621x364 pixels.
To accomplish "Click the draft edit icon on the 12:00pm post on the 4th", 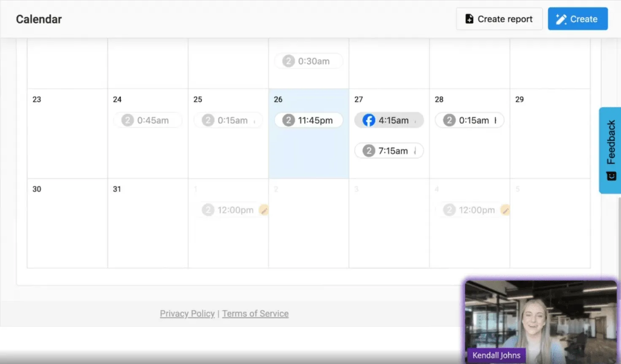I will [x=505, y=210].
